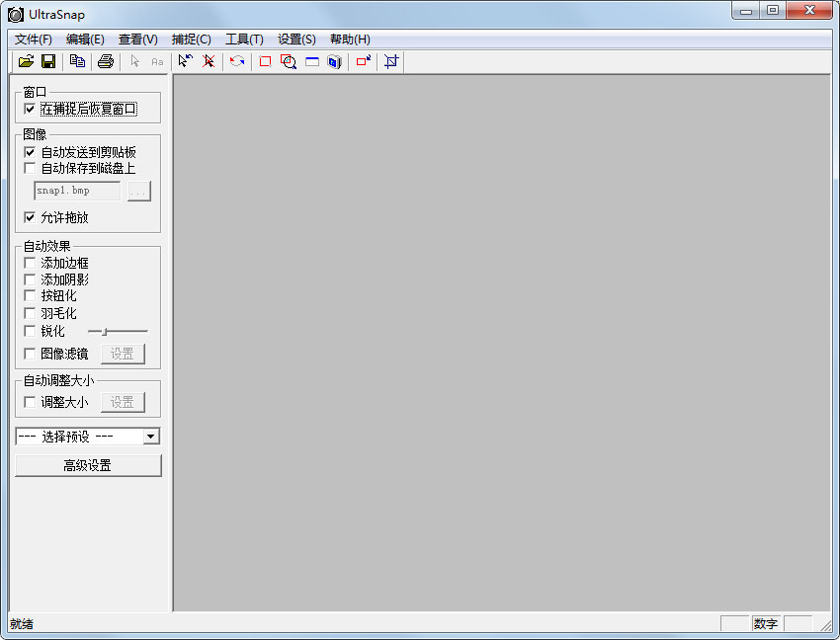Maximize the UltraSnap window
The height and width of the screenshot is (640, 840).
pyautogui.click(x=773, y=10)
